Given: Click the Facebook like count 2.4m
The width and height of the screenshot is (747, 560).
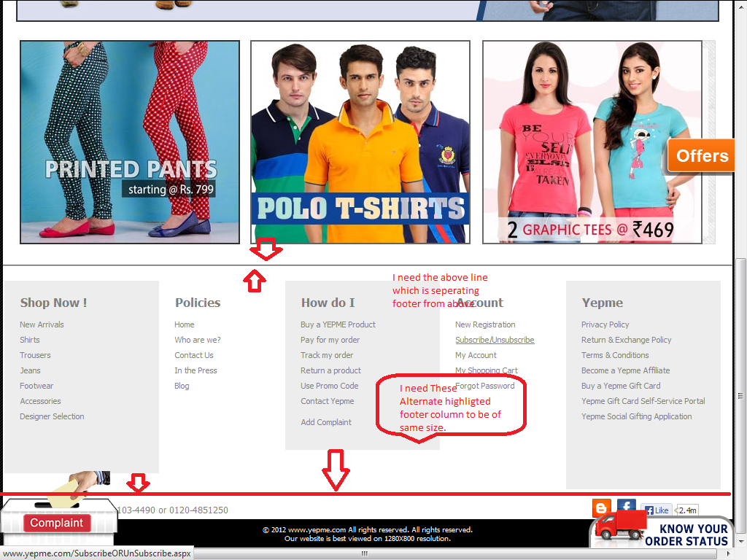Looking at the screenshot, I should coord(687,510).
